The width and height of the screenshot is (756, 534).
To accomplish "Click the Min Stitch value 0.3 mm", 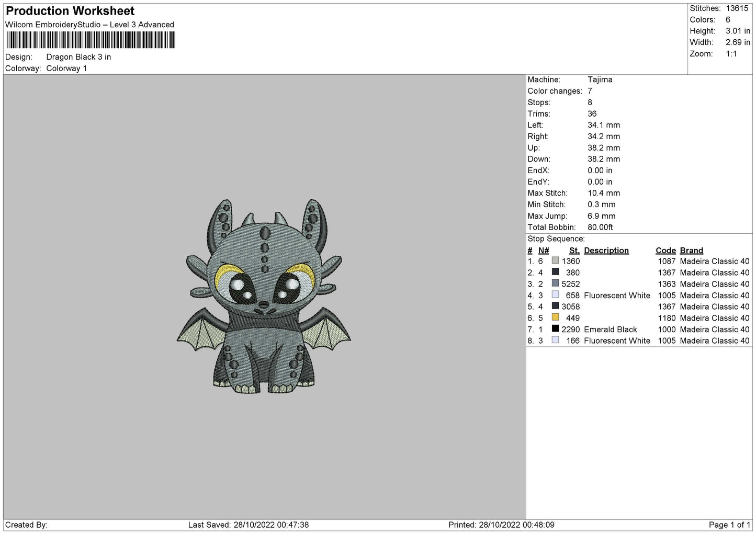I will point(602,204).
